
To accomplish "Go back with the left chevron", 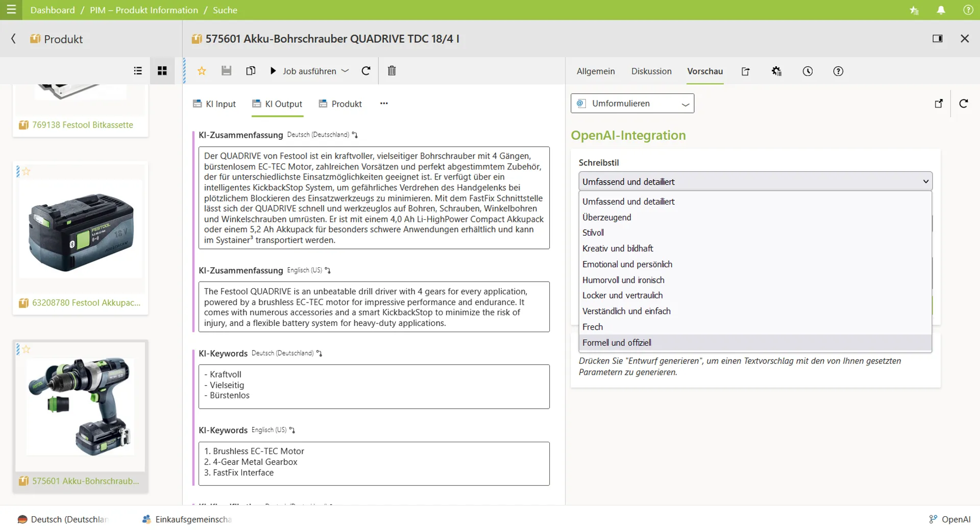I will coord(13,39).
